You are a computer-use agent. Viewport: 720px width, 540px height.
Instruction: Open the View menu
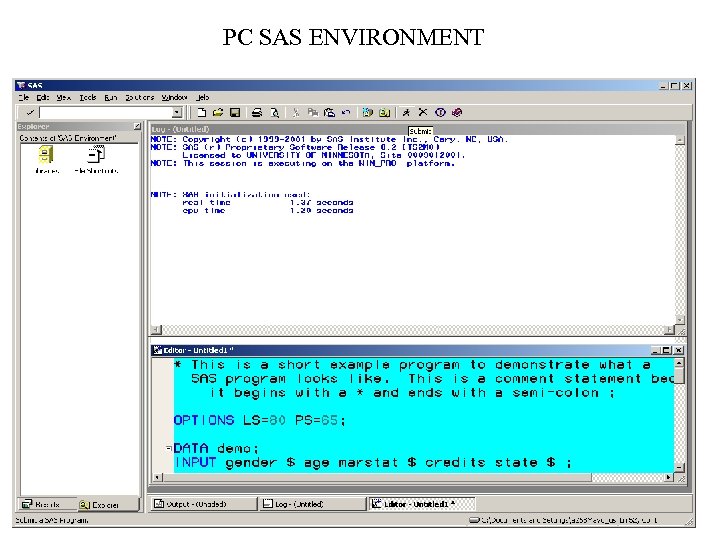(x=63, y=98)
